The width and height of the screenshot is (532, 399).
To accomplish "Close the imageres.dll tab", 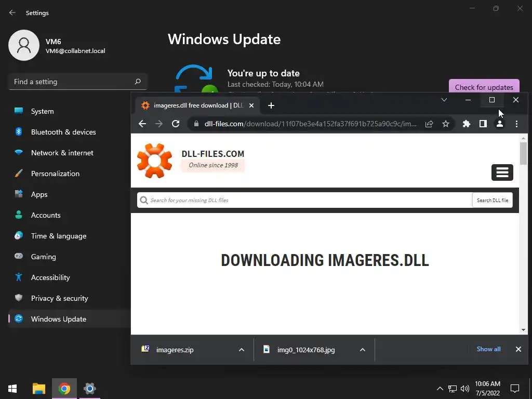I will coord(251,105).
